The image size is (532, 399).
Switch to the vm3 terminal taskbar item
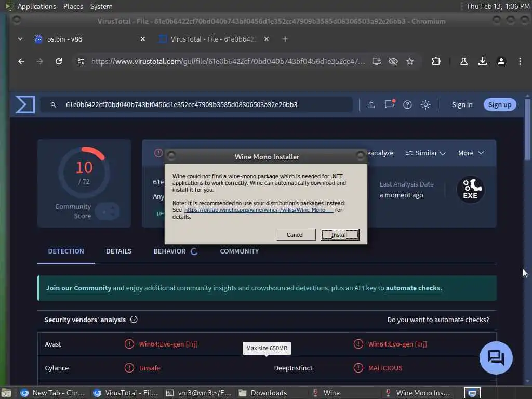pos(199,393)
